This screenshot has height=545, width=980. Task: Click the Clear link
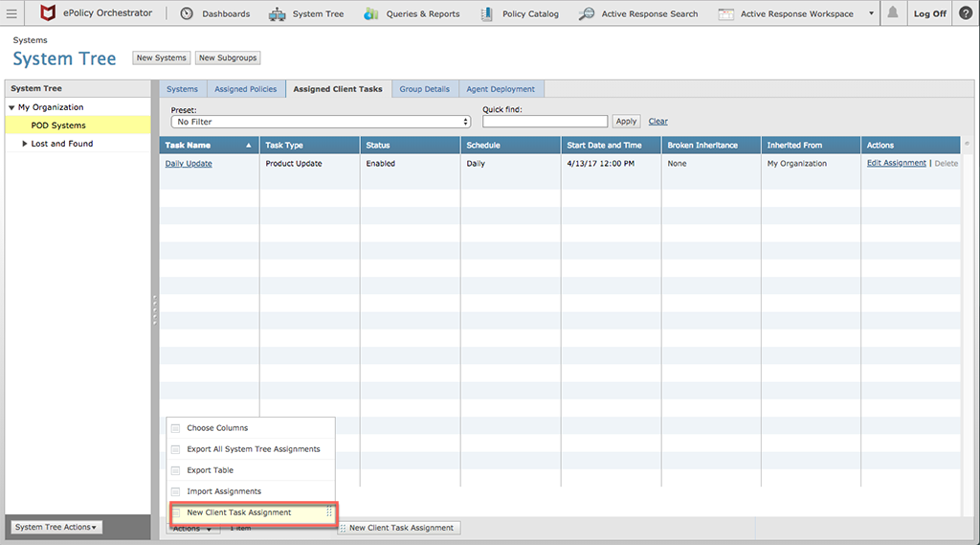point(657,122)
